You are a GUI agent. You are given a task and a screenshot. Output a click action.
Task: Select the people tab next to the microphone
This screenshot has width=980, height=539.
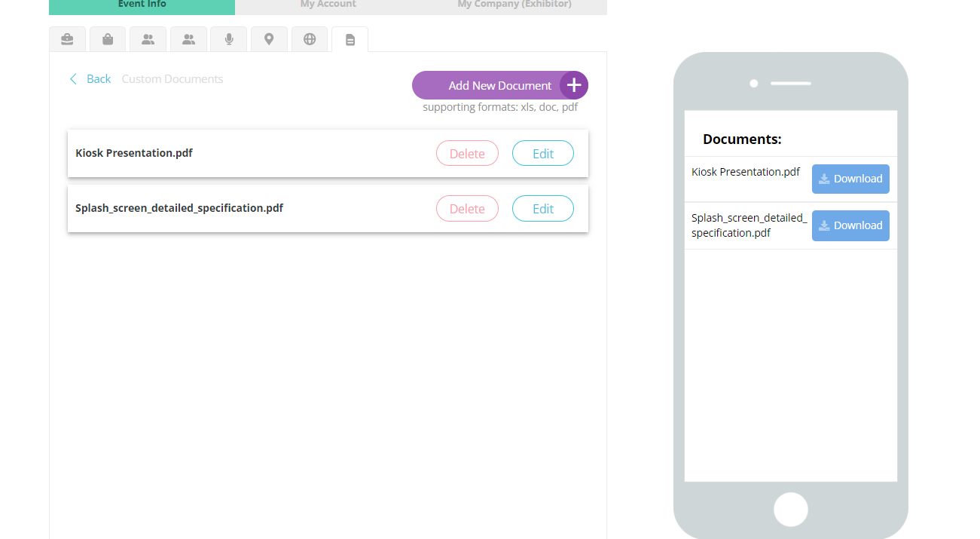tap(188, 39)
